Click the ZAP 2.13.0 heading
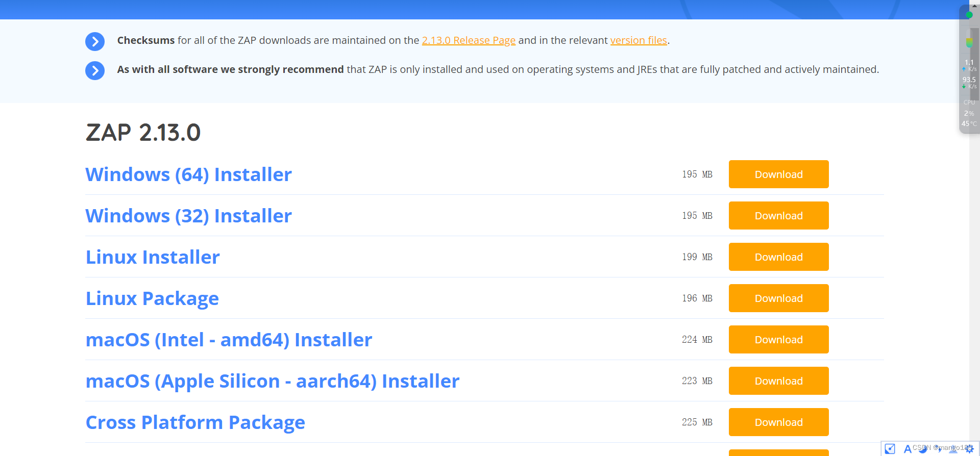This screenshot has height=456, width=980. click(143, 133)
